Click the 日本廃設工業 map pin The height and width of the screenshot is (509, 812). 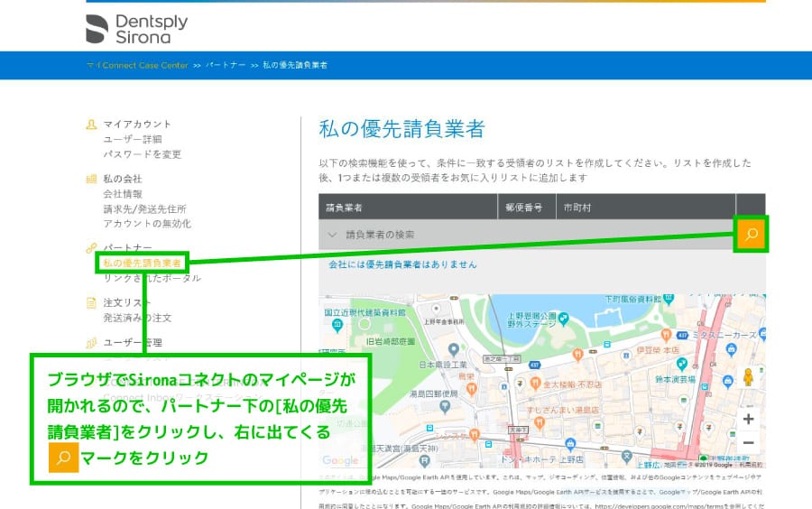pyautogui.click(x=454, y=350)
